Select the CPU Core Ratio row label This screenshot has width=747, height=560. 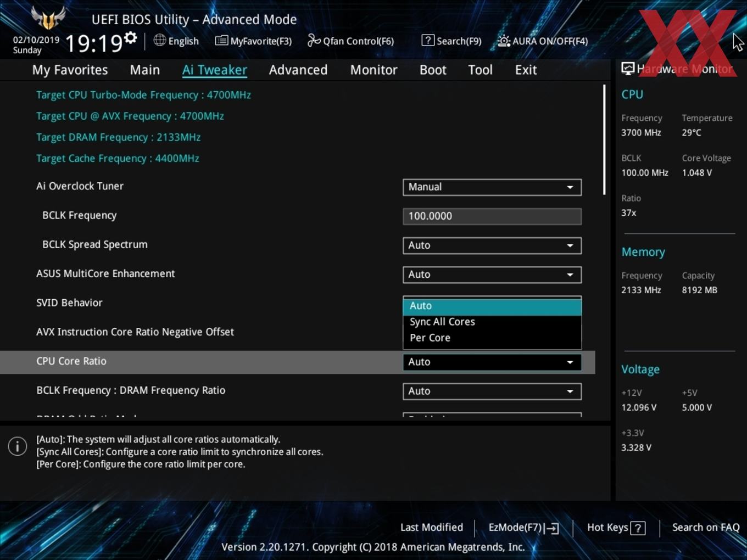pyautogui.click(x=71, y=361)
